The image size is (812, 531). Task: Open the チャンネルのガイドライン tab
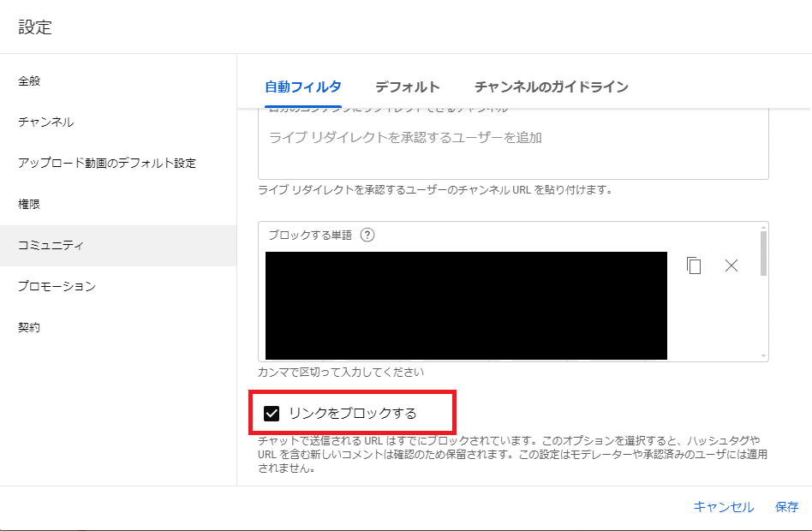click(552, 87)
